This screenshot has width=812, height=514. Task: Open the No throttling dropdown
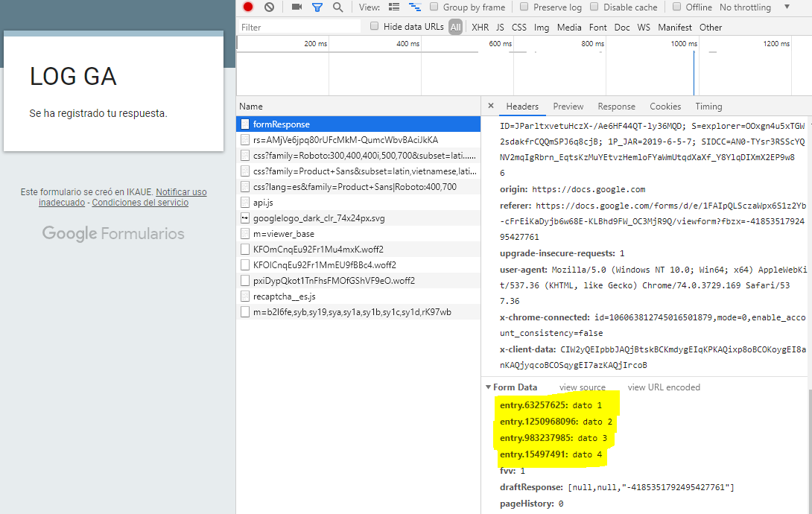[755, 7]
